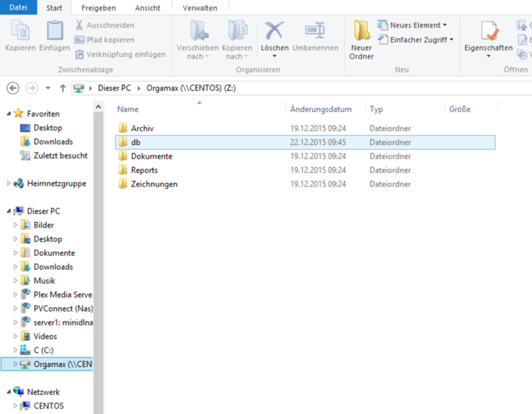
Task: Expand Dokumente under Dieser PC
Action: point(15,253)
